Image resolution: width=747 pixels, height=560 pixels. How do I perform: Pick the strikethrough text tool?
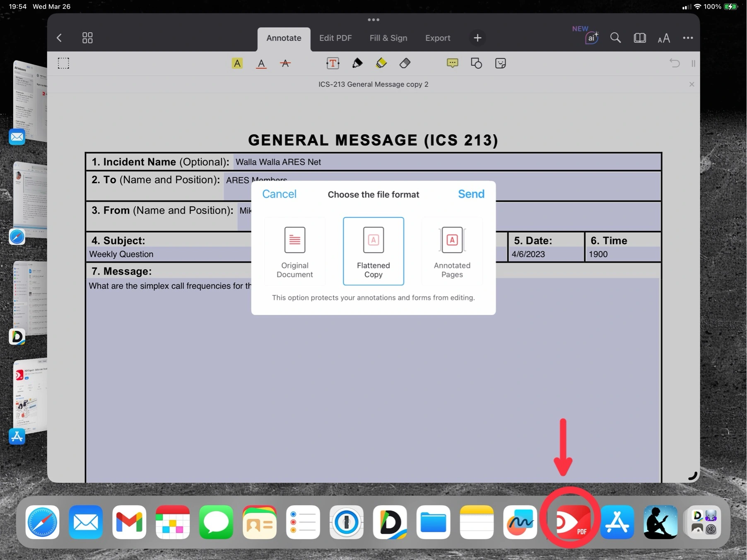[285, 63]
